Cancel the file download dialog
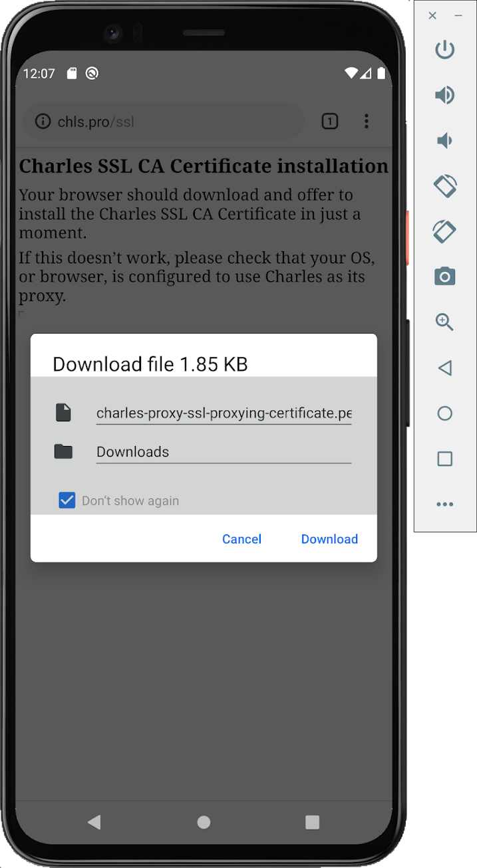Viewport: 477px width, 868px height. [241, 539]
